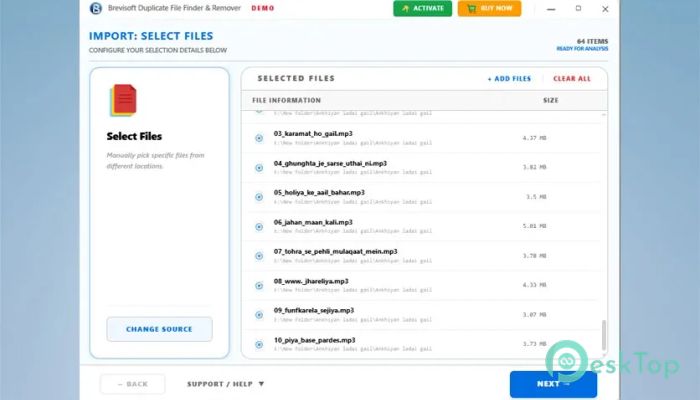This screenshot has width=700, height=400.
Task: Close the Brevisoft window
Action: [605, 9]
